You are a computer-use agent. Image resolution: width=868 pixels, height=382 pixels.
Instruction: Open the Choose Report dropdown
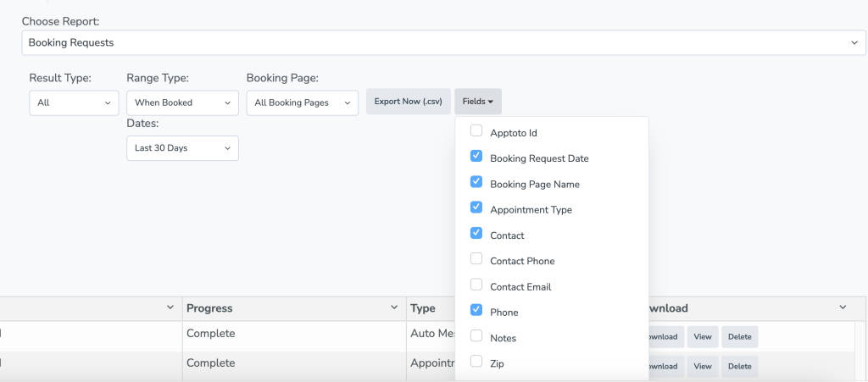(x=443, y=42)
